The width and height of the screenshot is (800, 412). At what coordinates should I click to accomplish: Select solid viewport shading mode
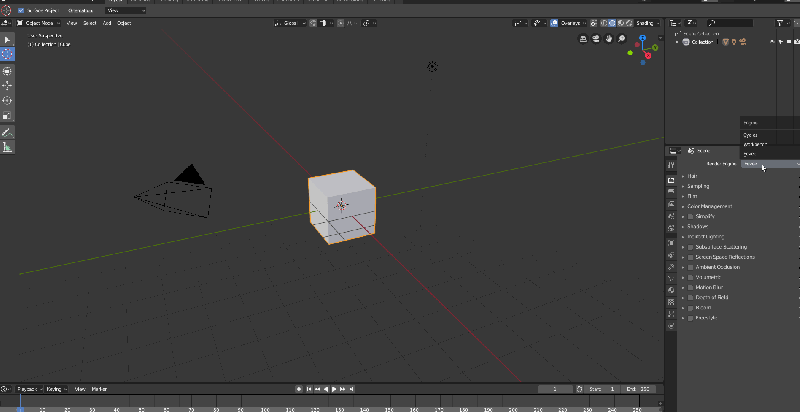pyautogui.click(x=612, y=23)
